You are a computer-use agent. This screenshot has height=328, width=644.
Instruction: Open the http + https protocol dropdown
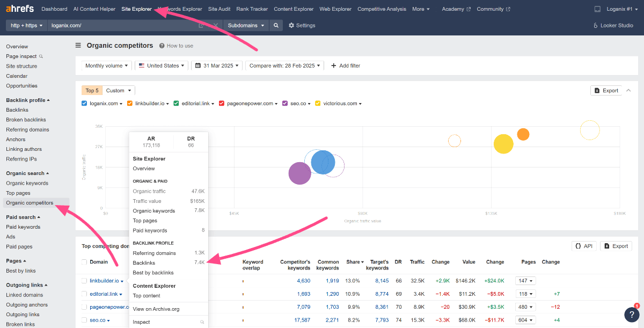point(26,25)
